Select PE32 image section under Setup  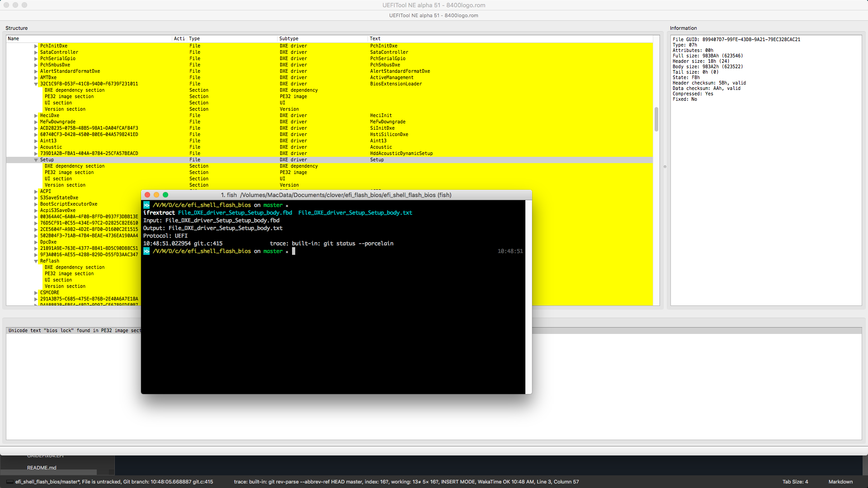pyautogui.click(x=69, y=173)
